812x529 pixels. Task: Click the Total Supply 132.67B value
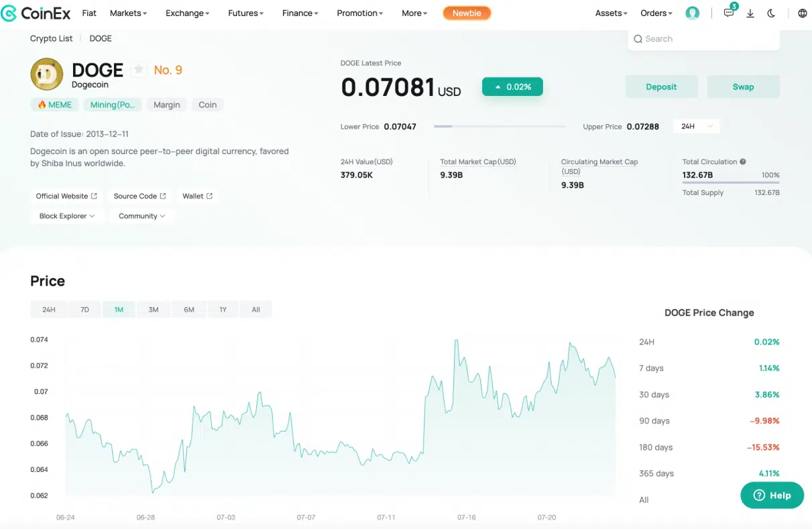[x=767, y=192]
